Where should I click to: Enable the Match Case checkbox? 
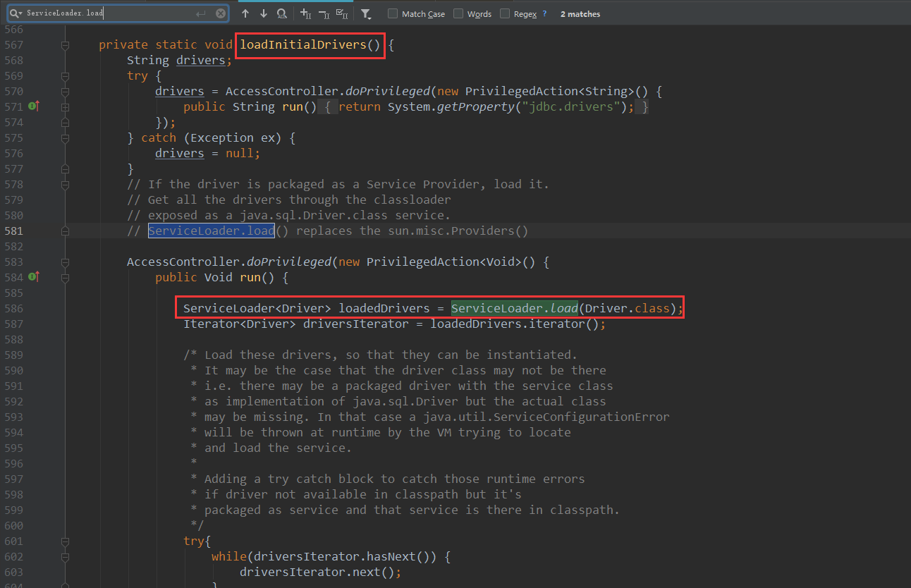(x=393, y=13)
